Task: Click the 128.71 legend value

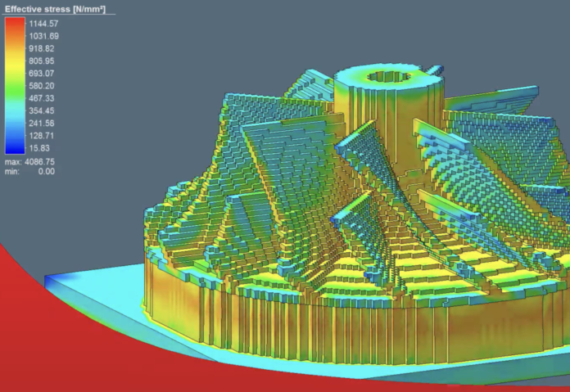Action: pyautogui.click(x=43, y=135)
